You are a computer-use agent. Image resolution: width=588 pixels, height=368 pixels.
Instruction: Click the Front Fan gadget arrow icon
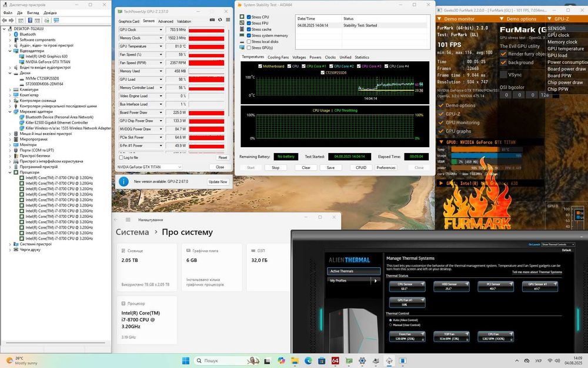pos(422,333)
